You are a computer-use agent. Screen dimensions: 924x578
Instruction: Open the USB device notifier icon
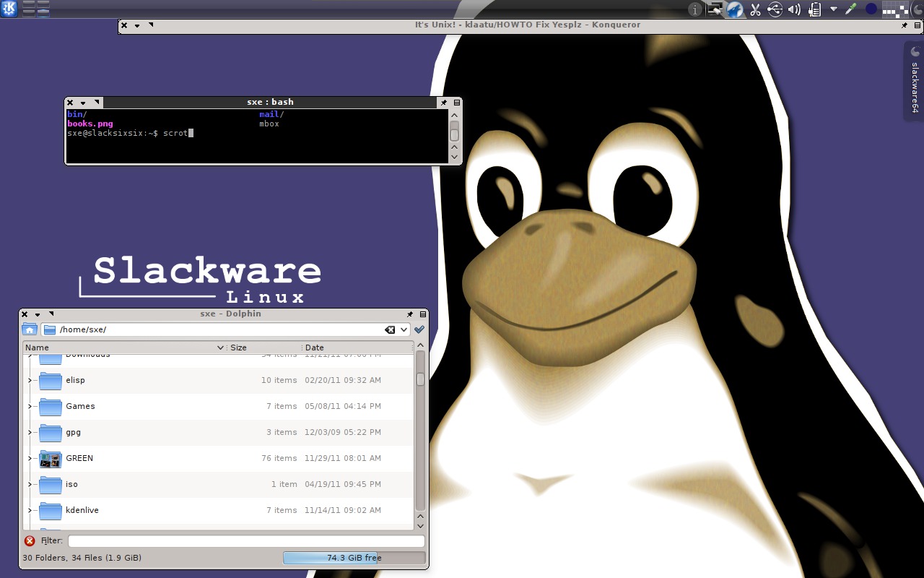tap(775, 9)
